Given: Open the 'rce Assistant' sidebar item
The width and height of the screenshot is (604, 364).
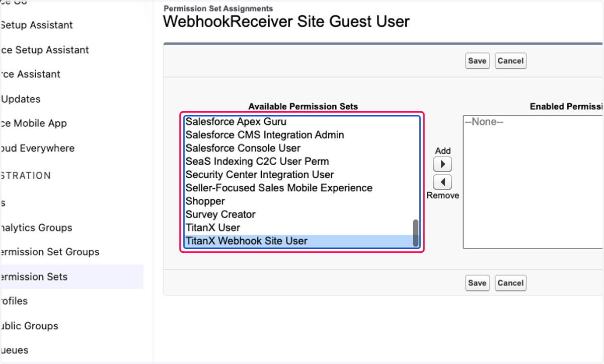Looking at the screenshot, I should 30,74.
